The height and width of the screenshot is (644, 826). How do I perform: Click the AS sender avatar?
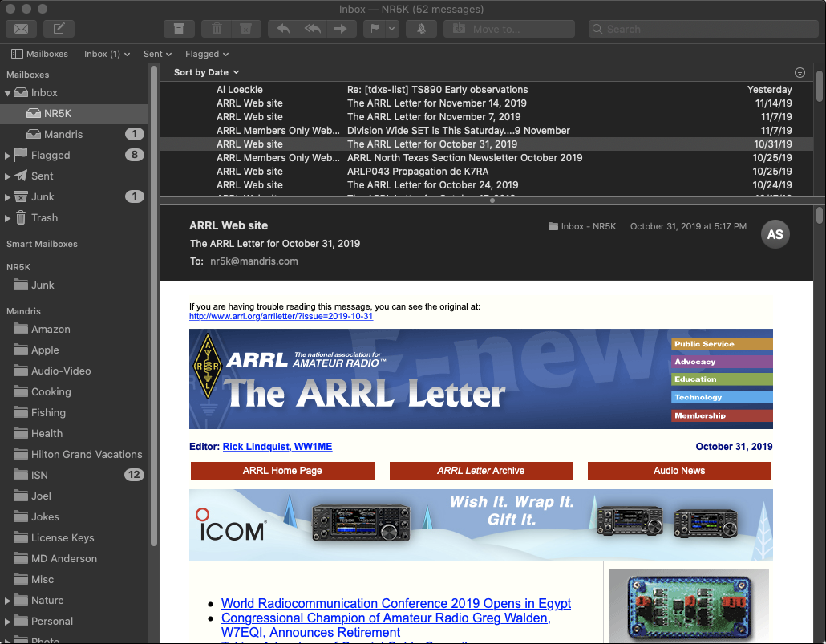[775, 234]
